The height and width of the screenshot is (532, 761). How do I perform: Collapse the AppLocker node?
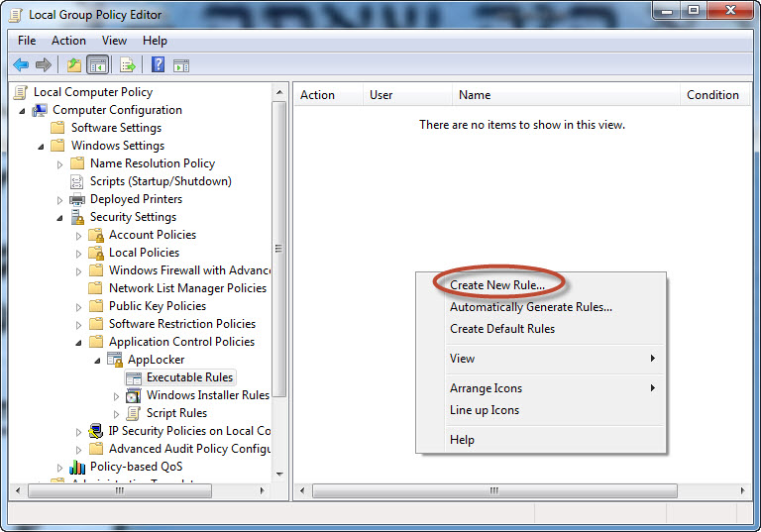[x=97, y=361]
